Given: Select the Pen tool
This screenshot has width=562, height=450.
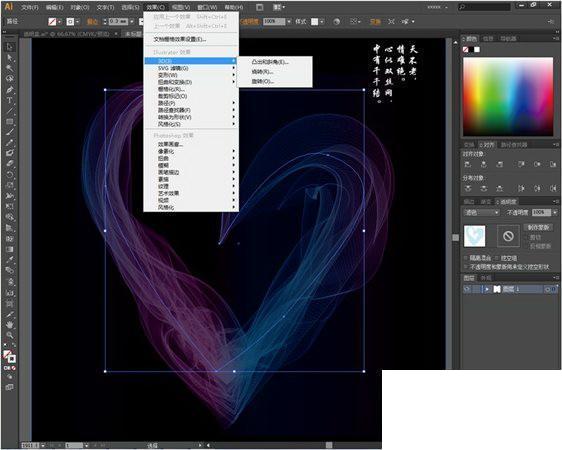Looking at the screenshot, I should pos(9,90).
